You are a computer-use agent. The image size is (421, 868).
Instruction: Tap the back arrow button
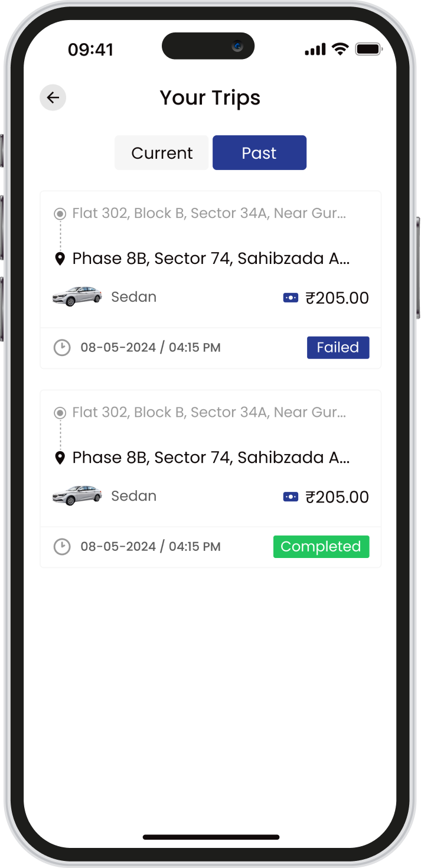pos(53,97)
